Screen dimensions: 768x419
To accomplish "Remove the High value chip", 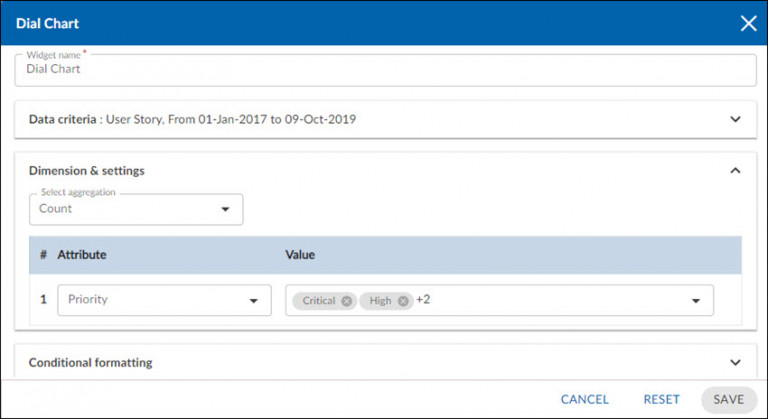I will (403, 300).
